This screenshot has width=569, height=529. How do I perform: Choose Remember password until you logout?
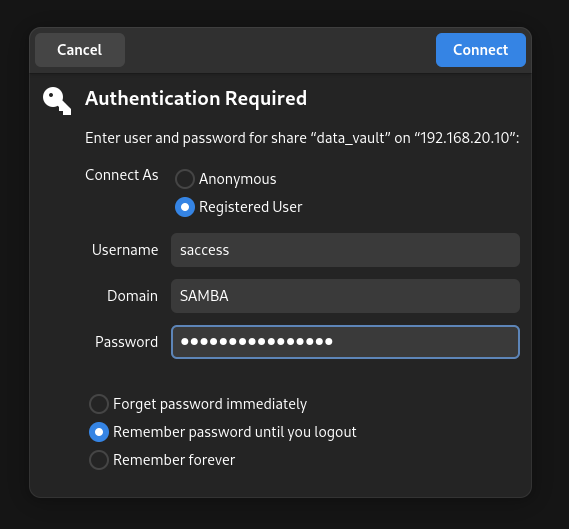(x=99, y=432)
